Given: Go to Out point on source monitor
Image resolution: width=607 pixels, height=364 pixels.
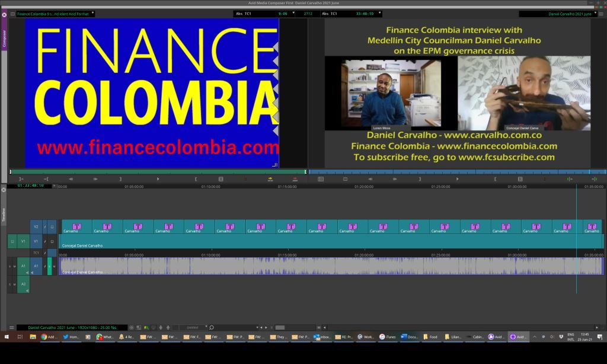Looking at the screenshot, I should (x=46, y=179).
